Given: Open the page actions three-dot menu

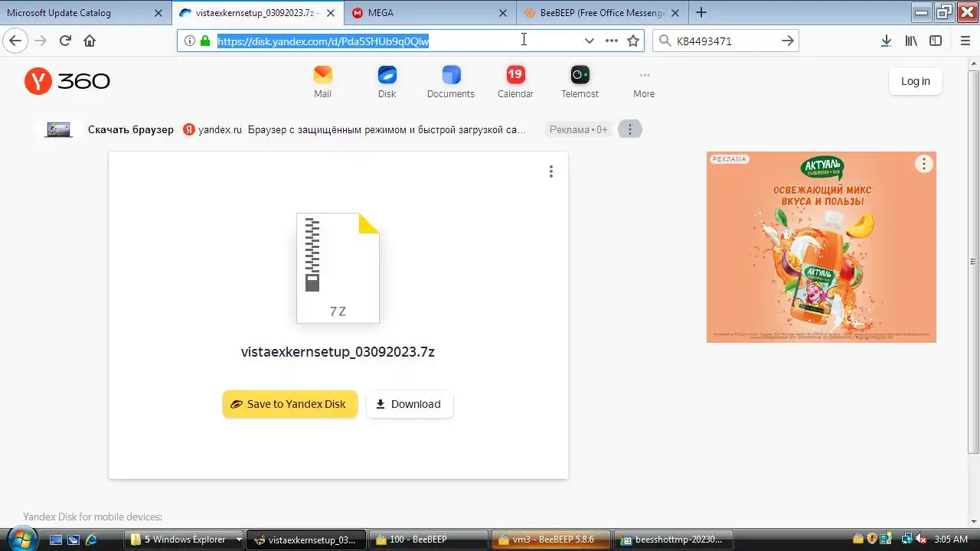Looking at the screenshot, I should (x=611, y=41).
